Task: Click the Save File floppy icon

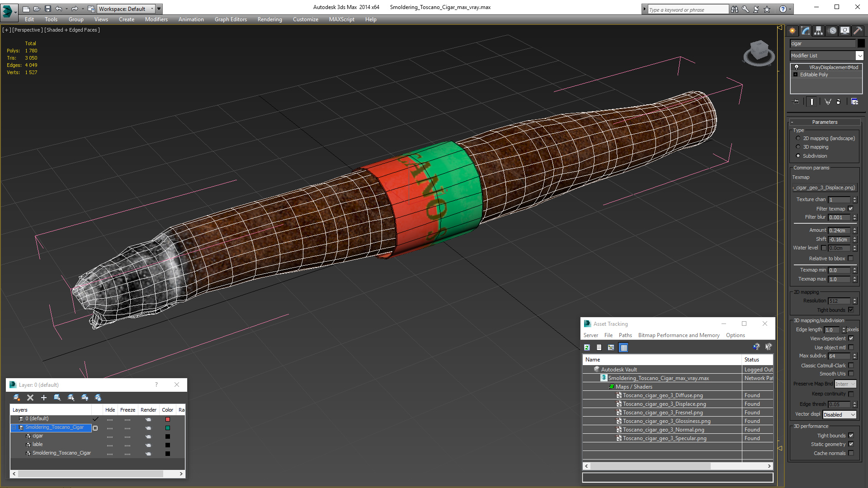Action: pyautogui.click(x=47, y=9)
